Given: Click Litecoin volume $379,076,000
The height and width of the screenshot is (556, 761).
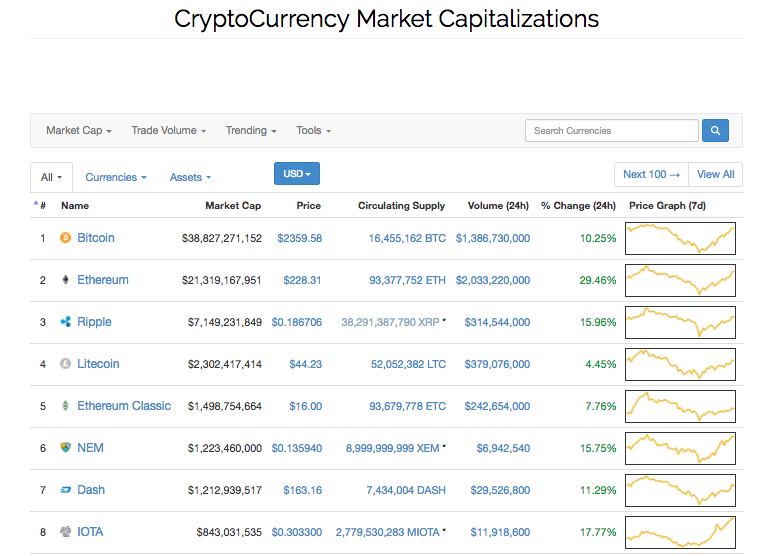Looking at the screenshot, I should [497, 364].
